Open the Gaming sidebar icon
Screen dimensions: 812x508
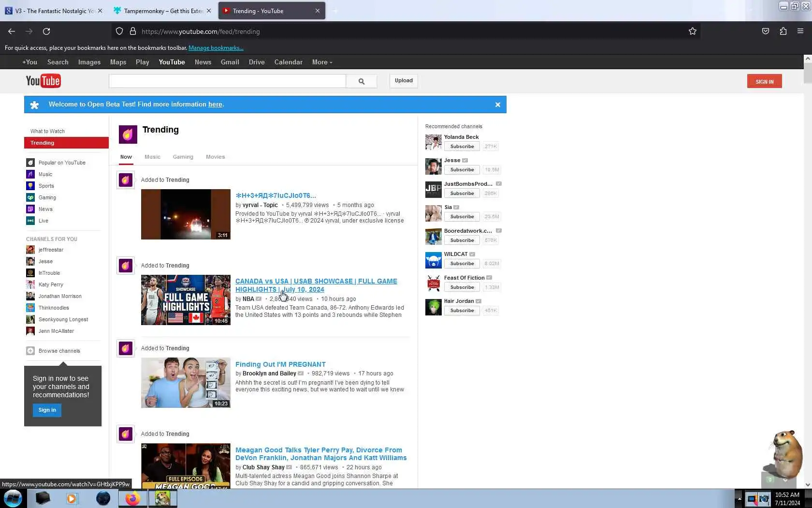[x=30, y=197]
